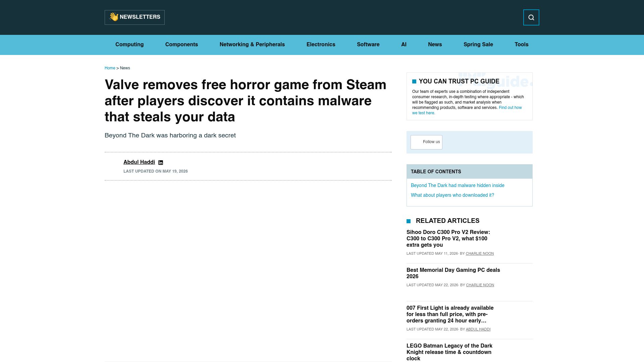
Task: Open the Spring Sale section
Action: 478,45
